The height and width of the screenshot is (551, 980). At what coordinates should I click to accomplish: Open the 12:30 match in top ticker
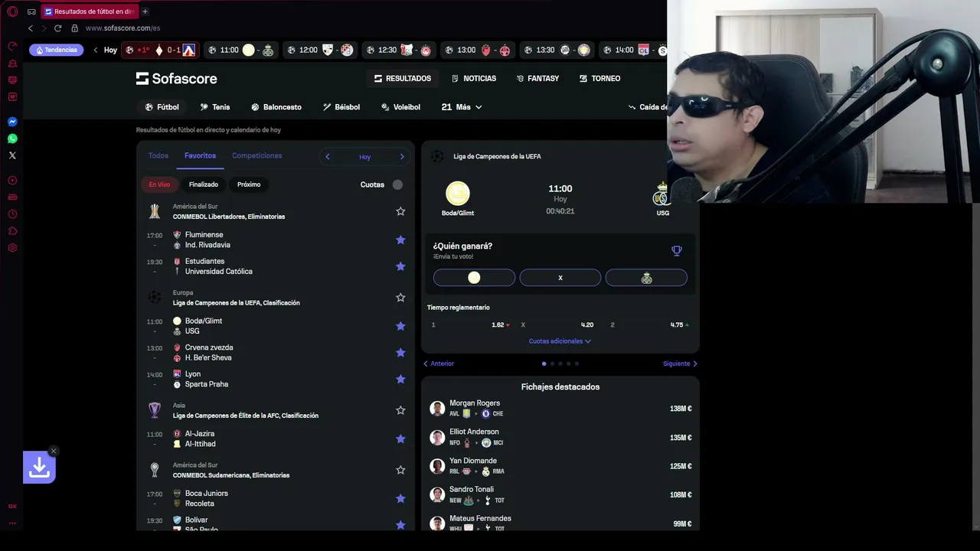[399, 51]
